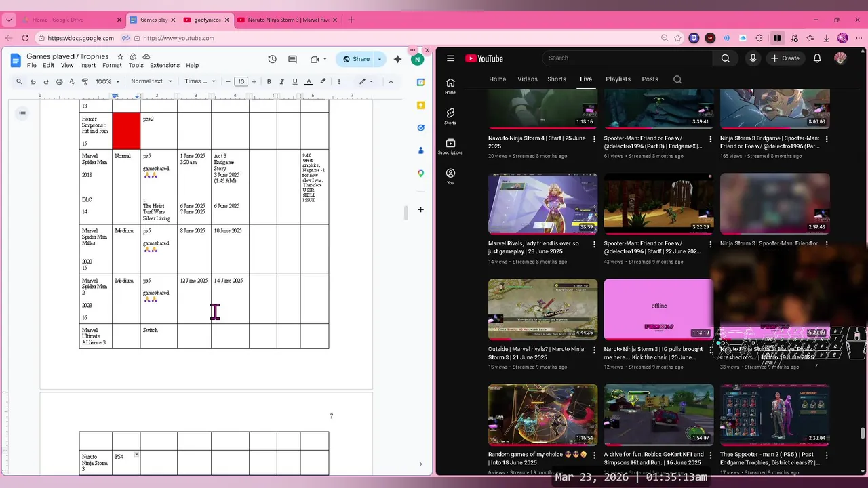The width and height of the screenshot is (868, 488).
Task: Check the cloud saved status icon
Action: tap(146, 57)
